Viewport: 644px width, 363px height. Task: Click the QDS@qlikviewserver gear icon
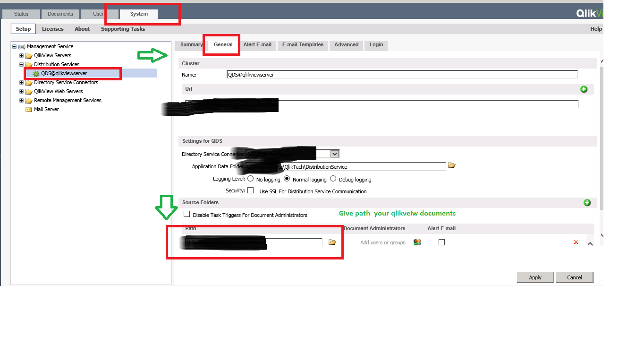pyautogui.click(x=36, y=73)
